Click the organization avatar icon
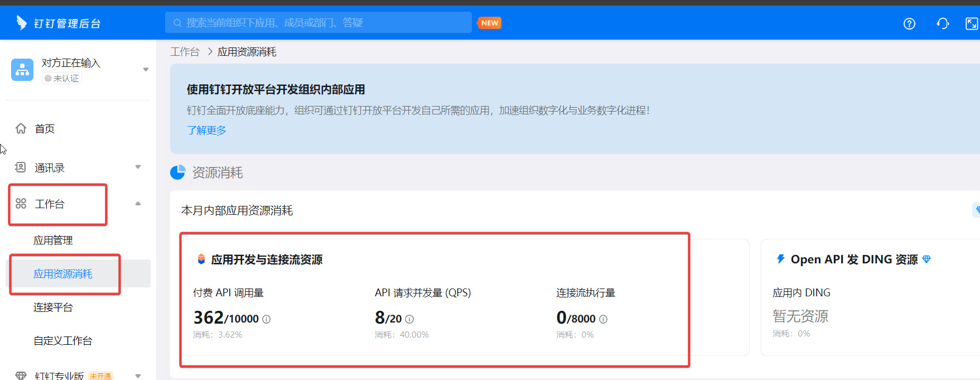Image resolution: width=980 pixels, height=380 pixels. (x=22, y=70)
